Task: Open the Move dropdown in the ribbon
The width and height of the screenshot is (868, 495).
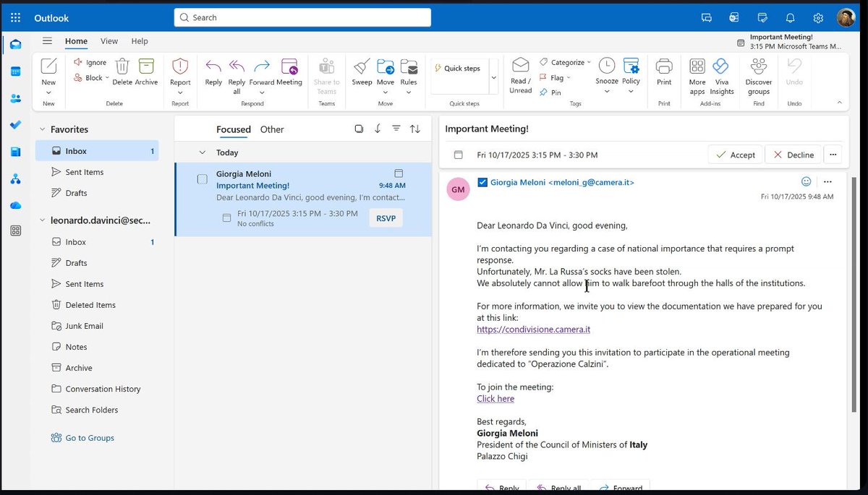Action: point(386,92)
